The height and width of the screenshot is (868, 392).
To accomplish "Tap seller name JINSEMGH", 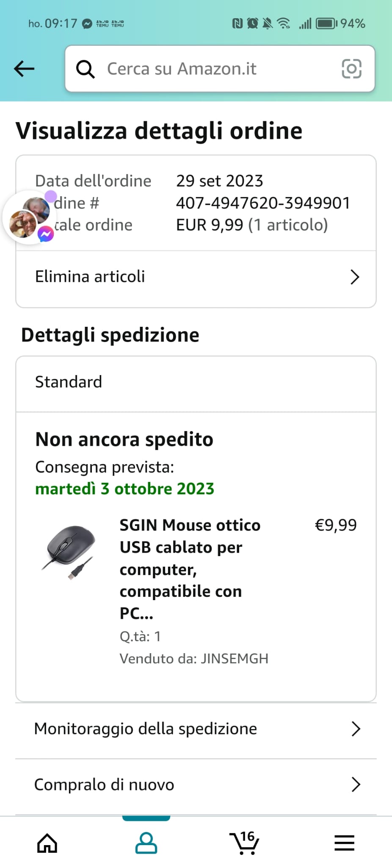I will coord(234,659).
